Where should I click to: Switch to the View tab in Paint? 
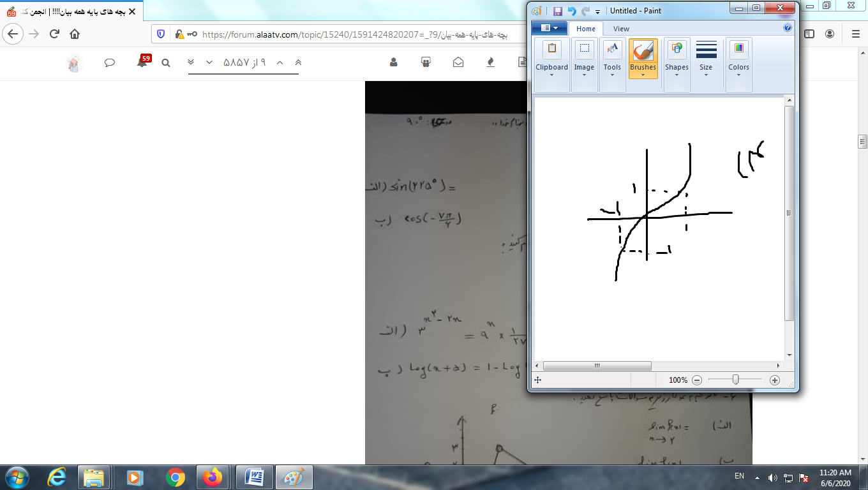click(621, 29)
